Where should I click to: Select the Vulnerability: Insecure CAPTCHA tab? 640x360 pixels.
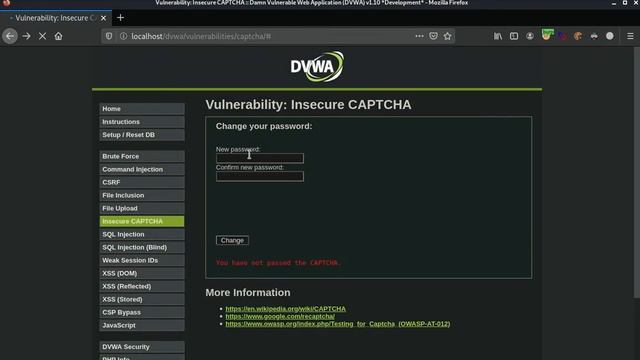tap(56, 18)
